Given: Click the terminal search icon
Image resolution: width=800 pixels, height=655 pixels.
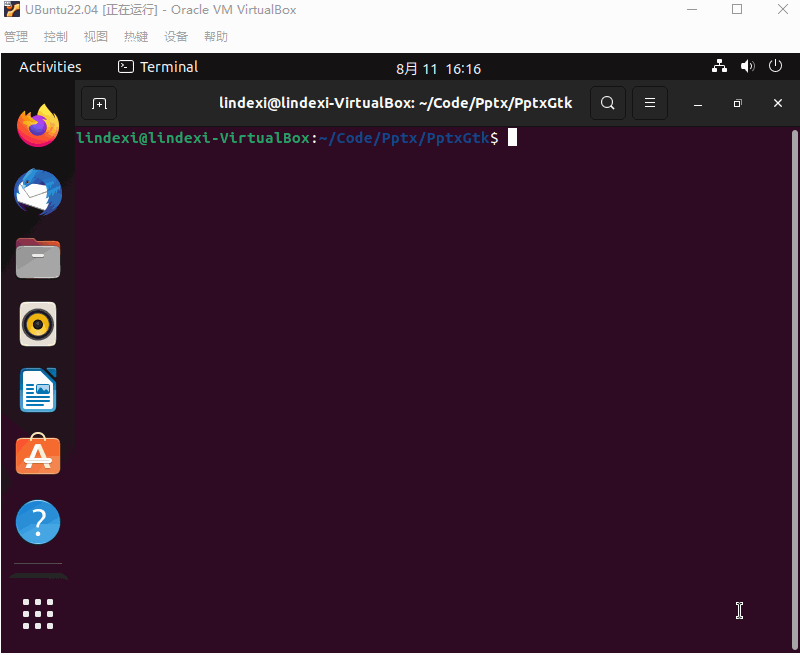Looking at the screenshot, I should pos(608,103).
